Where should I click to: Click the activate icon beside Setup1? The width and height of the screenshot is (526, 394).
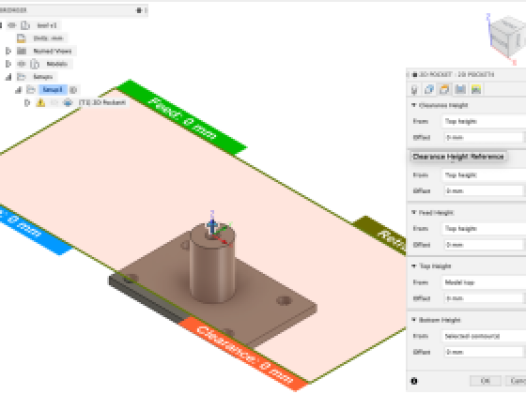(73, 90)
